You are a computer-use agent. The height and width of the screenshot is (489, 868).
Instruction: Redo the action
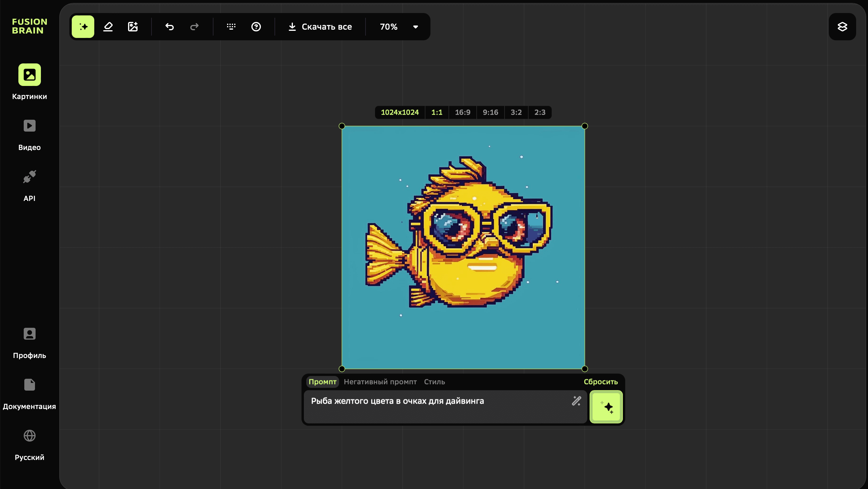(x=194, y=27)
